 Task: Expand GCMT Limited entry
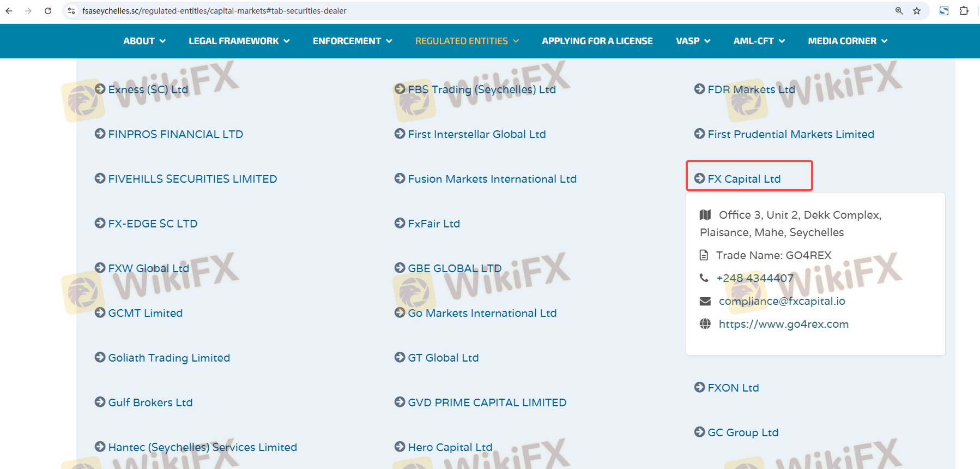click(x=139, y=313)
